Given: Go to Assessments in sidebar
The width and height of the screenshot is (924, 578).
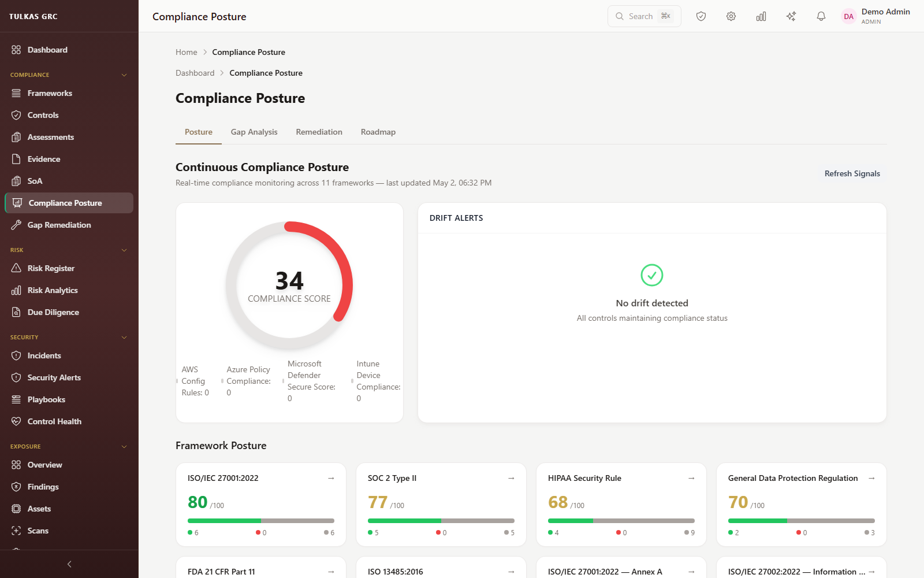Looking at the screenshot, I should pos(69,137).
